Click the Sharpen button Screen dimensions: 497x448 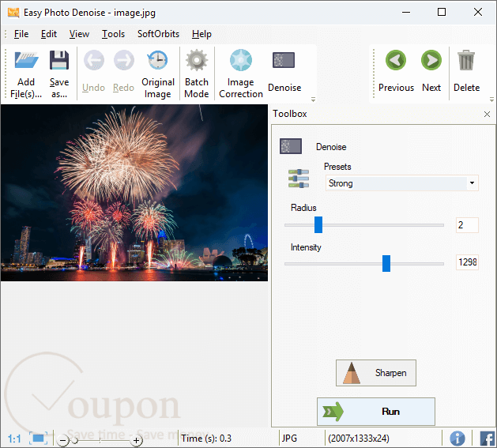(x=376, y=373)
